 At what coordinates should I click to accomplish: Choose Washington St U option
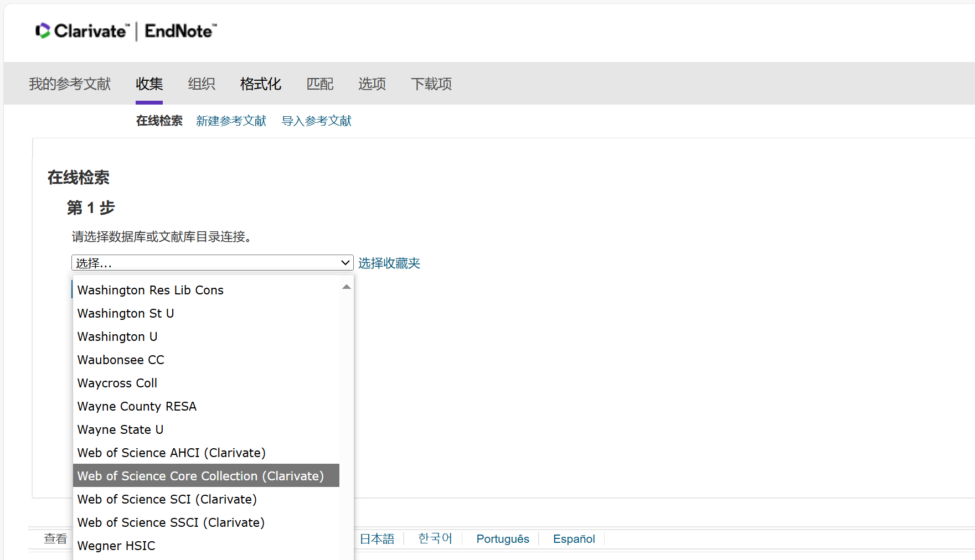pyautogui.click(x=206, y=313)
